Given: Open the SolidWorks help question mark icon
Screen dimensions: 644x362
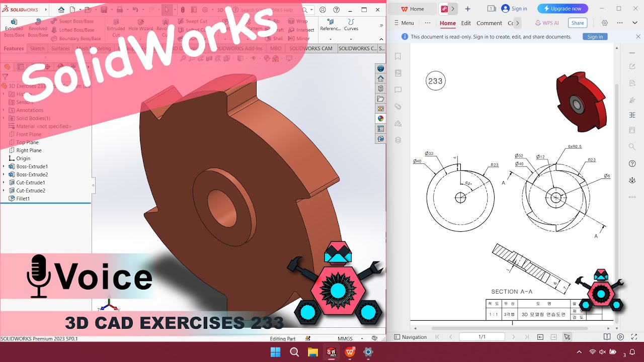Looking at the screenshot, I should 337,10.
